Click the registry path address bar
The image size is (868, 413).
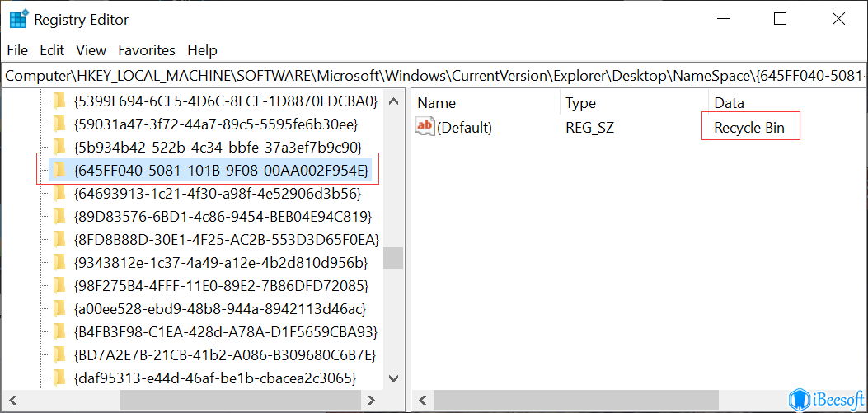click(434, 76)
